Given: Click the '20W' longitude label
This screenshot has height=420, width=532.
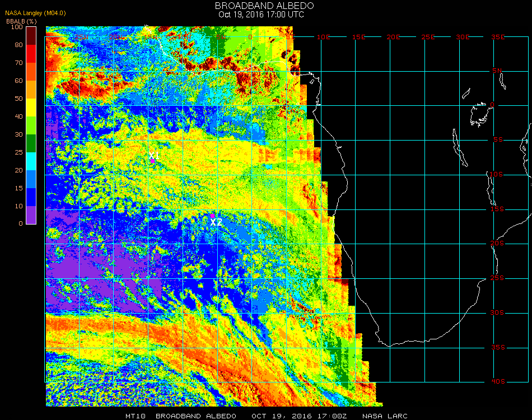Looking at the screenshot, I should 116,37.
